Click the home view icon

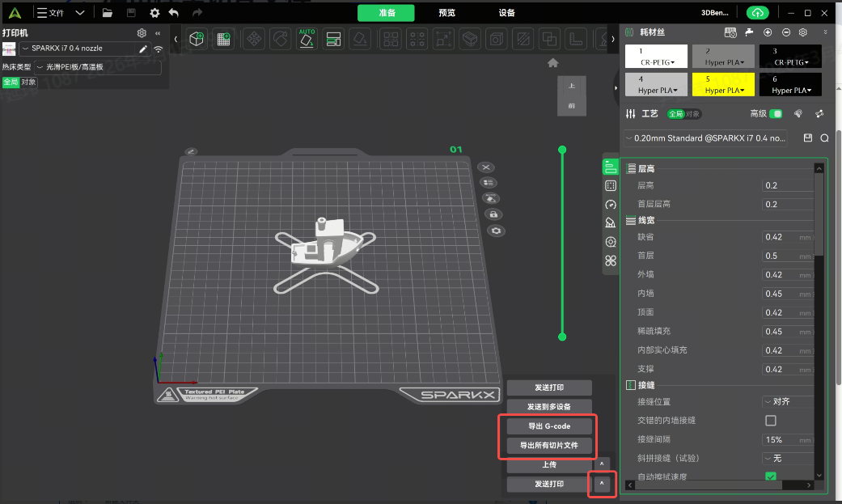[x=553, y=63]
